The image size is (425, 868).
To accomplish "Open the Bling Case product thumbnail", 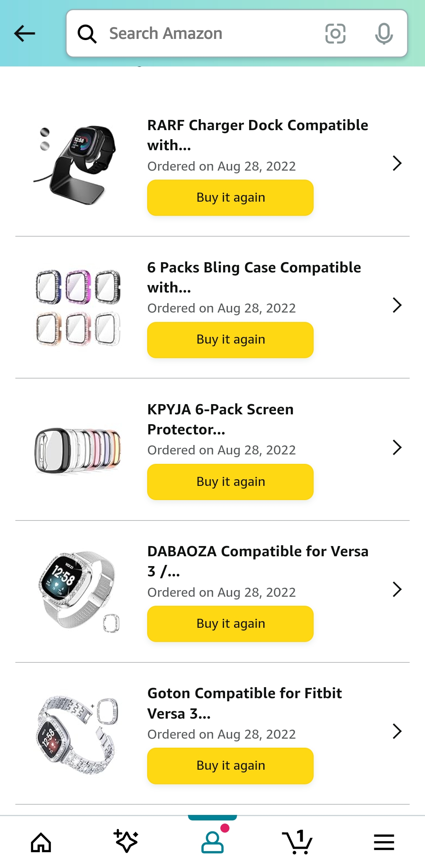I will 78,308.
